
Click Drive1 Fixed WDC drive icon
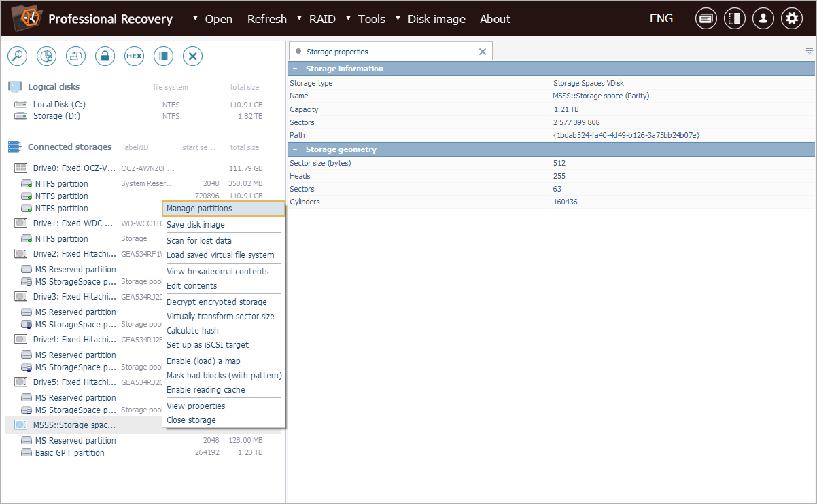20,223
